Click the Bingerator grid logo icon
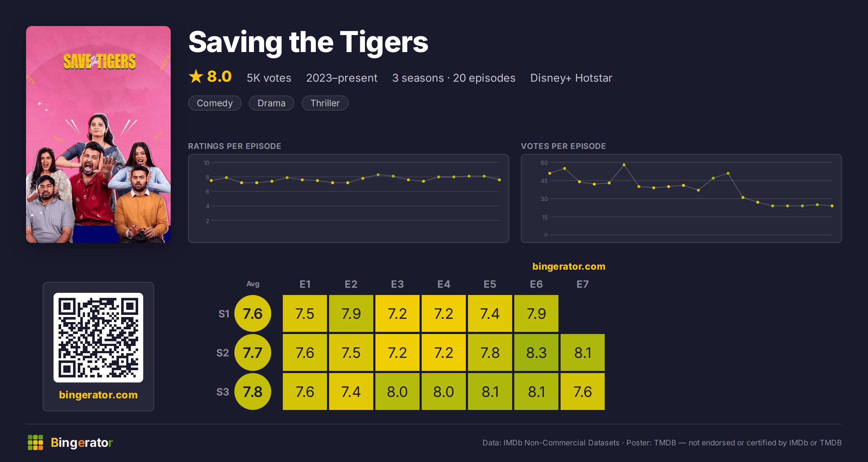Viewport: 868px width, 462px height. point(35,442)
